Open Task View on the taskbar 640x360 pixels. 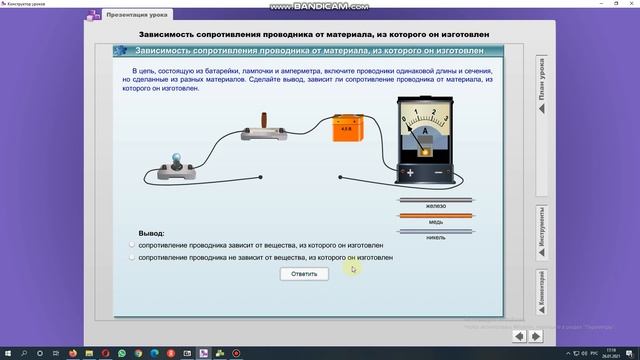56,353
